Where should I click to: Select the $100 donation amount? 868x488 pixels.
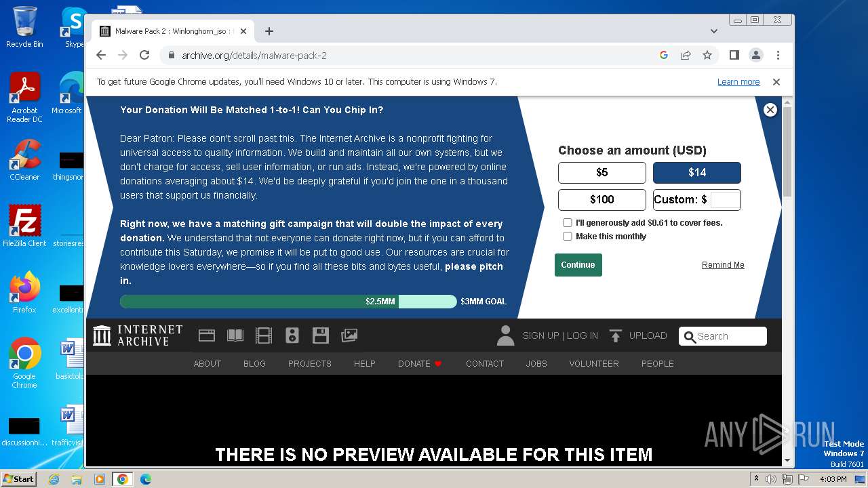coord(602,200)
